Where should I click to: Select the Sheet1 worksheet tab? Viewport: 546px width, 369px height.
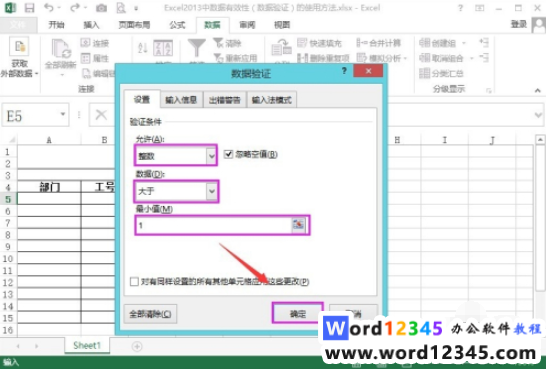point(87,346)
